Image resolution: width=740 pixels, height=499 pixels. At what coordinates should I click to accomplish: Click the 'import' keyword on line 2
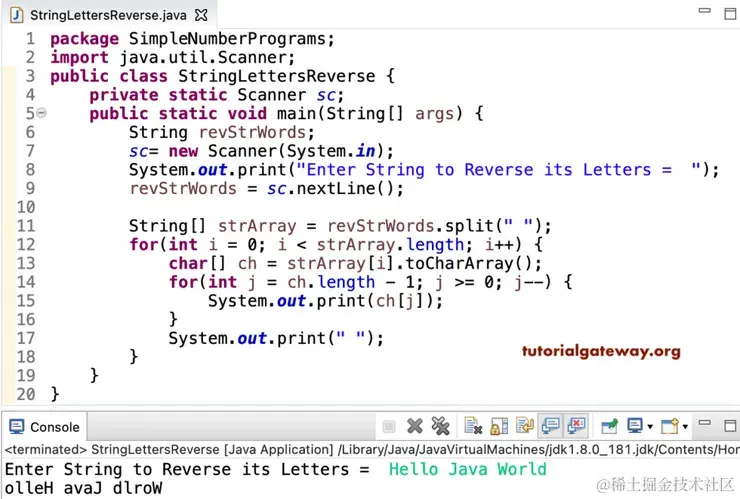(x=79, y=58)
